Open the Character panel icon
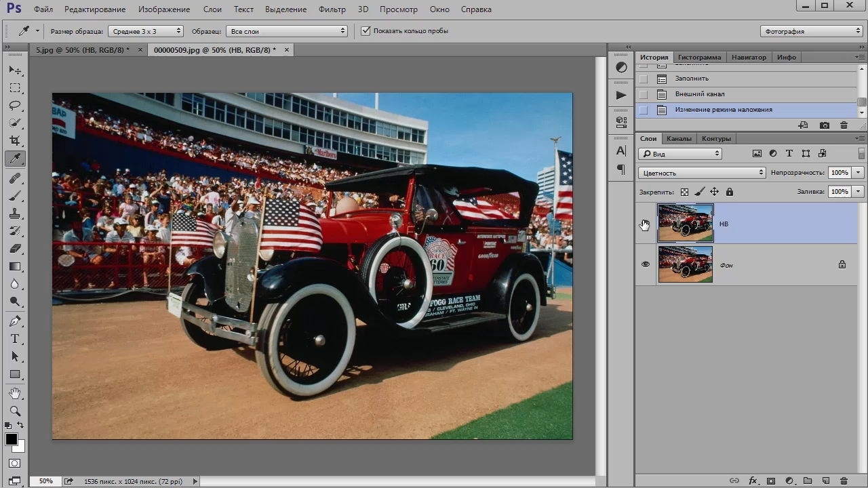The image size is (868, 488). (621, 150)
